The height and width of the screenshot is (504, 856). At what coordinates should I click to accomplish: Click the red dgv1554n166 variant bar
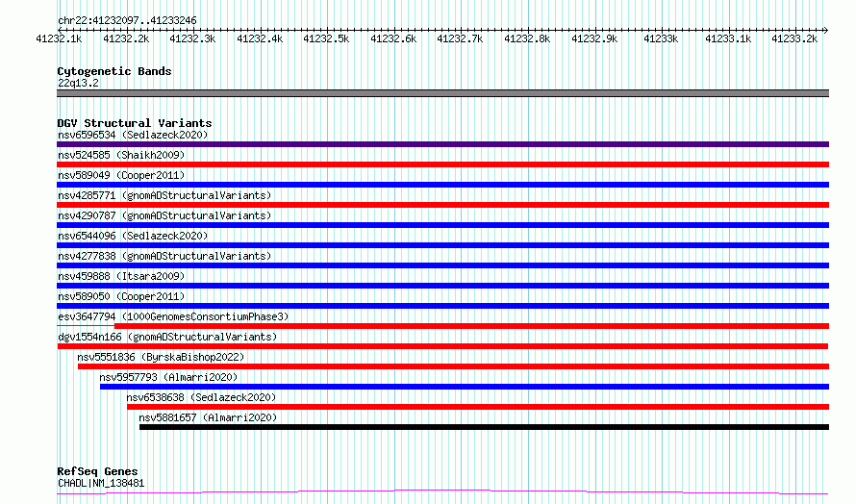pyautogui.click(x=442, y=346)
